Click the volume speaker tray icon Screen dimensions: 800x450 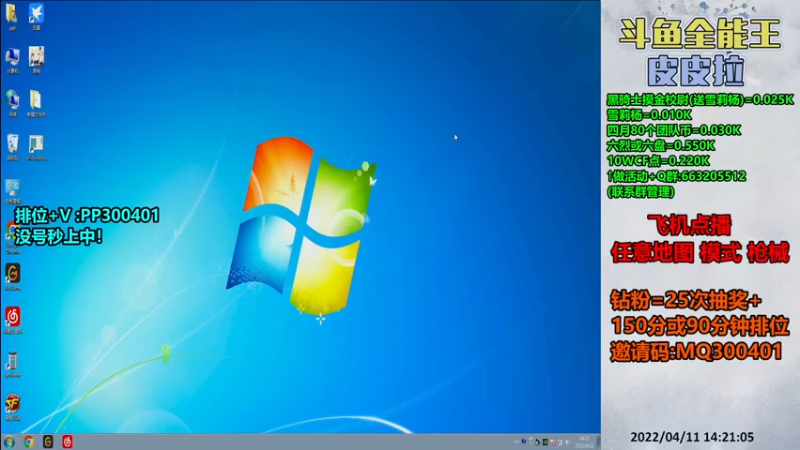(567, 442)
